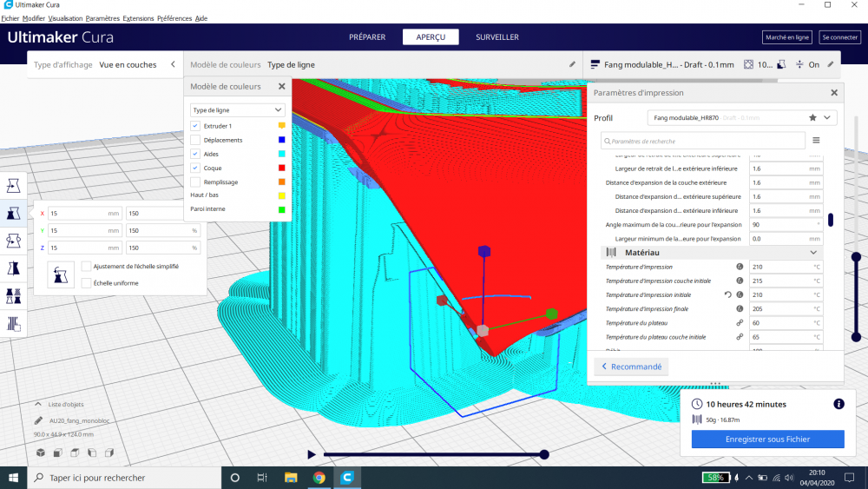Open the Visualisation menu
Viewport: 868px width, 489px height.
point(65,18)
